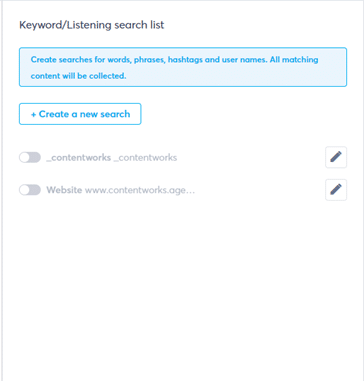
Task: Click the Keyword/Listening search list heading
Action: (x=92, y=25)
